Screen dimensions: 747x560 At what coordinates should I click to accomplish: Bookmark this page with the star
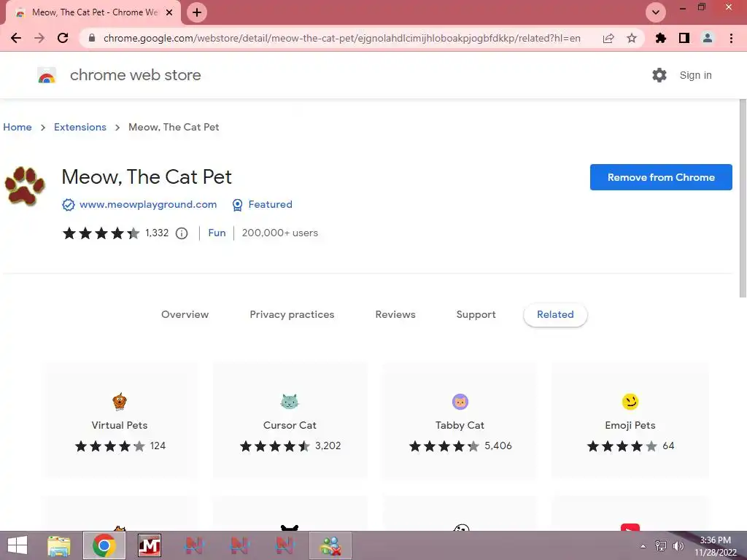point(632,38)
